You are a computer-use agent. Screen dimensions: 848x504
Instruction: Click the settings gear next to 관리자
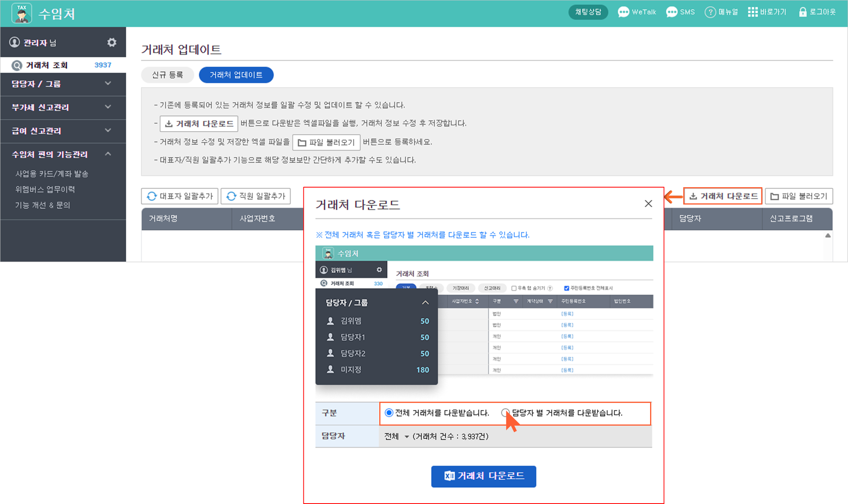point(111,42)
